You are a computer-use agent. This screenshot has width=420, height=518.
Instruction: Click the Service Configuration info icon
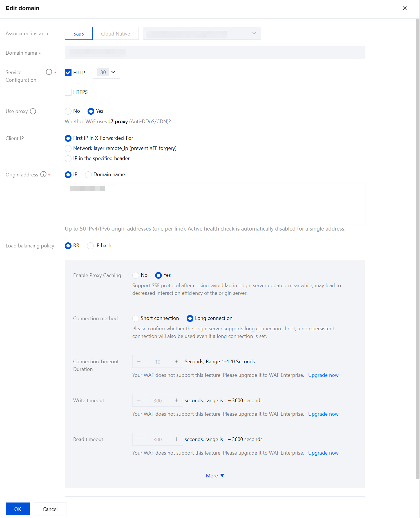click(x=49, y=72)
